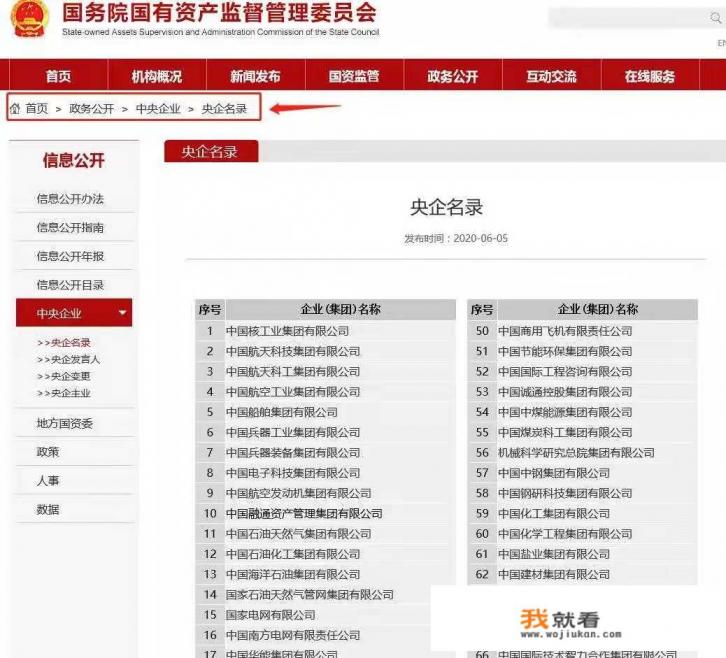Open 在线服务 navigation item
This screenshot has width=726, height=658.
point(650,76)
